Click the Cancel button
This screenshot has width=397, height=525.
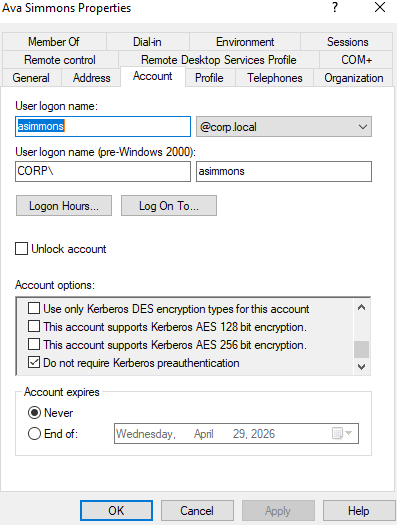coord(197,511)
